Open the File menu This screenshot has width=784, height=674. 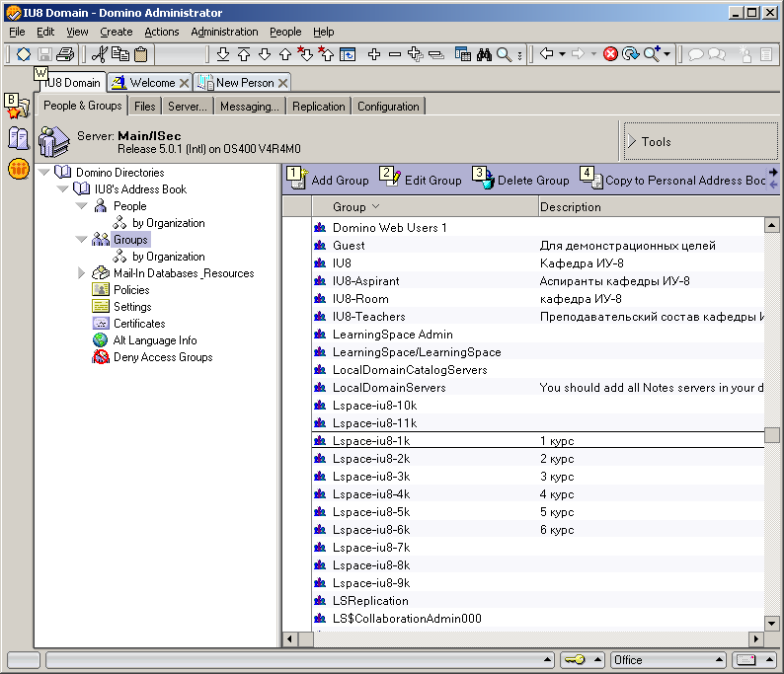pyautogui.click(x=17, y=32)
